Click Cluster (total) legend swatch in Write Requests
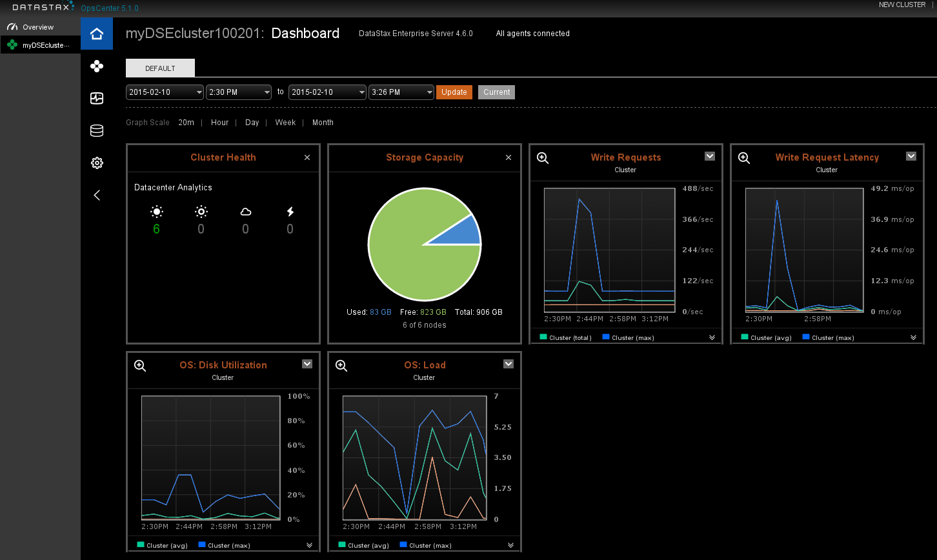Viewport: 937px width, 560px height. [543, 337]
